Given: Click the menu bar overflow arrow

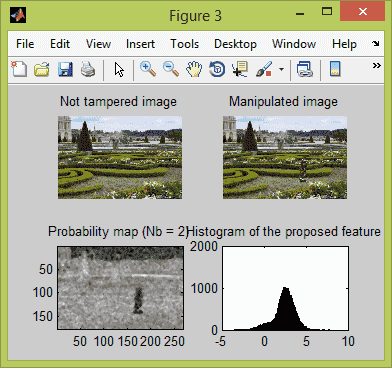Looking at the screenshot, I should 376,43.
